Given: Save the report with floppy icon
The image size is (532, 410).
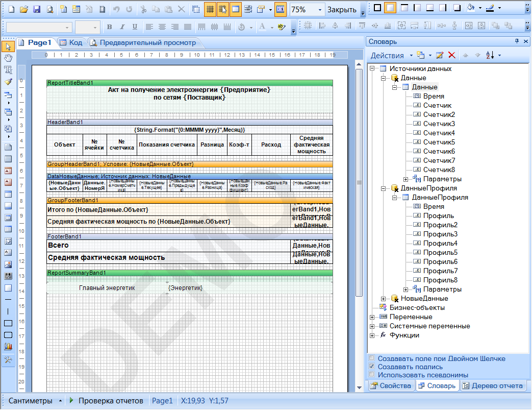Looking at the screenshot, I should point(37,9).
